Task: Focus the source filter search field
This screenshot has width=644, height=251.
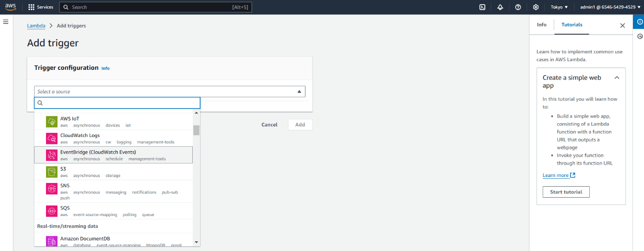Action: [117, 103]
